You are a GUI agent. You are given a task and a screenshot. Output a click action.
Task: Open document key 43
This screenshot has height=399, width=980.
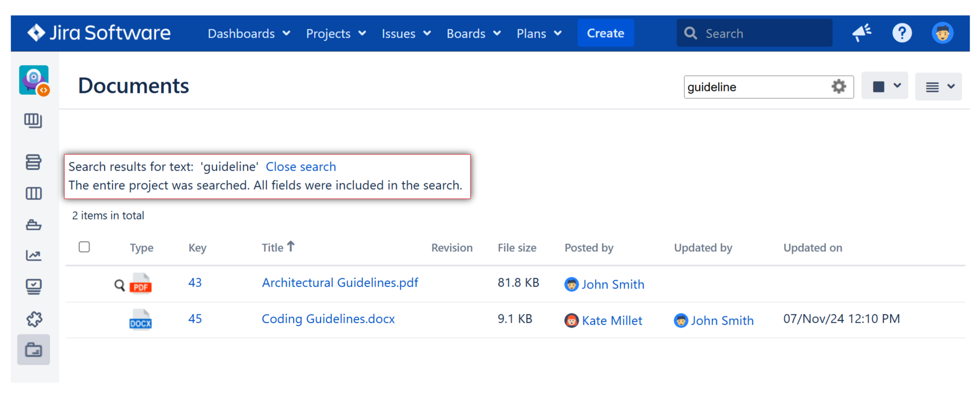[195, 283]
